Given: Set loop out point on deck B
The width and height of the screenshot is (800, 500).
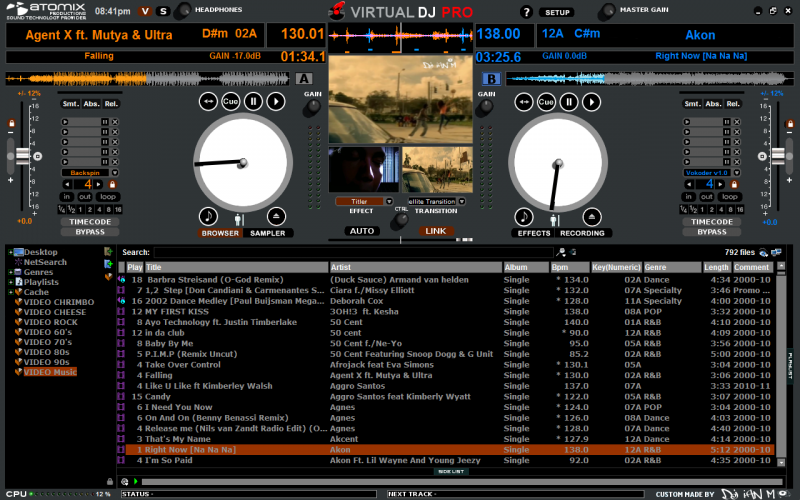Looking at the screenshot, I should pyautogui.click(x=707, y=197).
